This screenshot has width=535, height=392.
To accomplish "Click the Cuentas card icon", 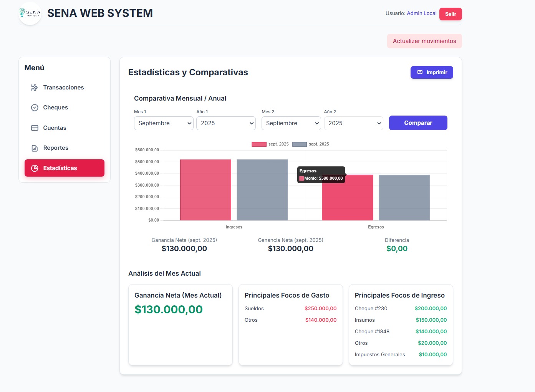I will click(x=35, y=128).
